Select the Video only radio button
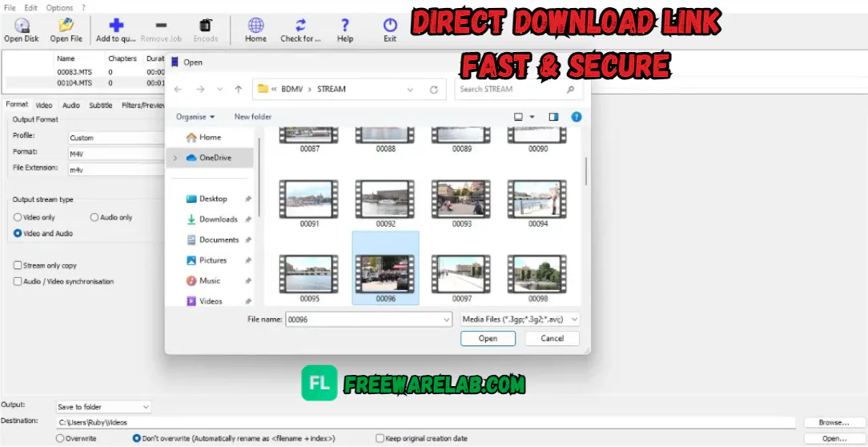Screen dimensions: 868x447 (x=18, y=218)
